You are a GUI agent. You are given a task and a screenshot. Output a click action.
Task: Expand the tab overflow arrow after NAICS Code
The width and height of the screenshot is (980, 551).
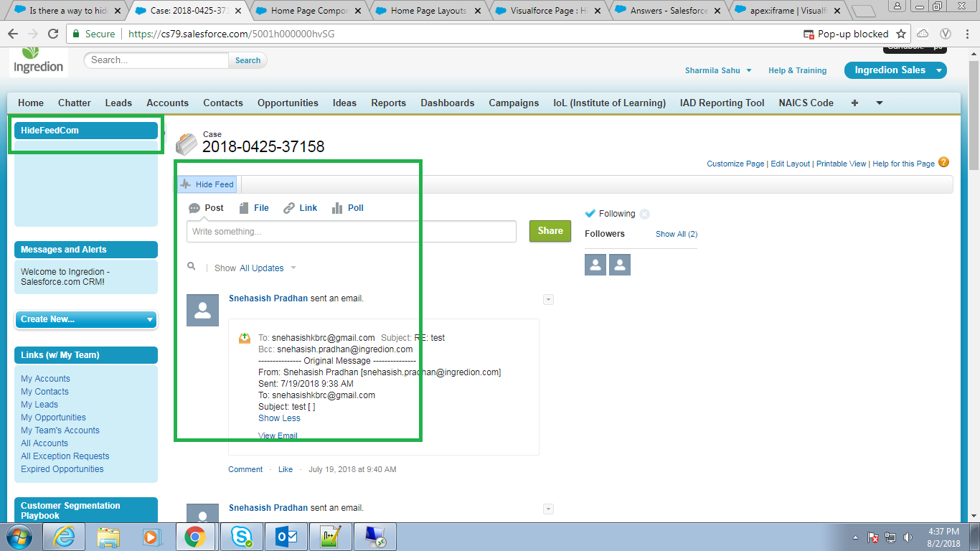pos(880,103)
